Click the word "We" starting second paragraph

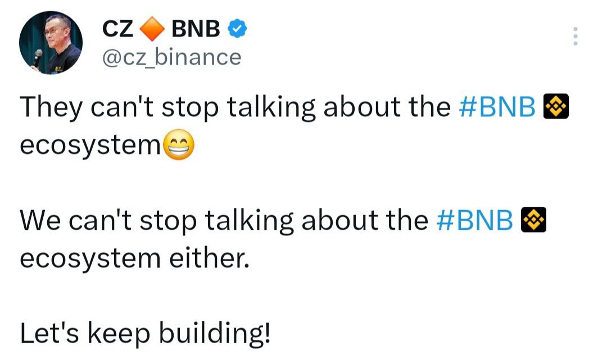(x=42, y=221)
